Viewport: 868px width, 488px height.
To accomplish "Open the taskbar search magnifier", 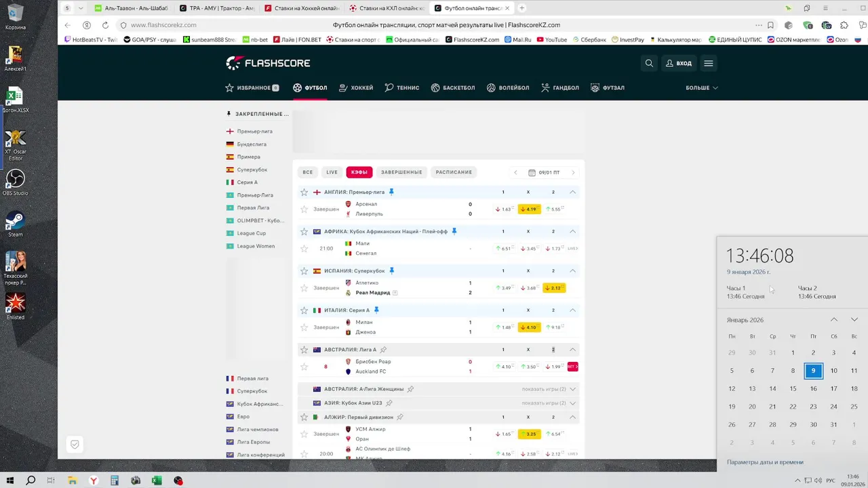I will point(31,481).
